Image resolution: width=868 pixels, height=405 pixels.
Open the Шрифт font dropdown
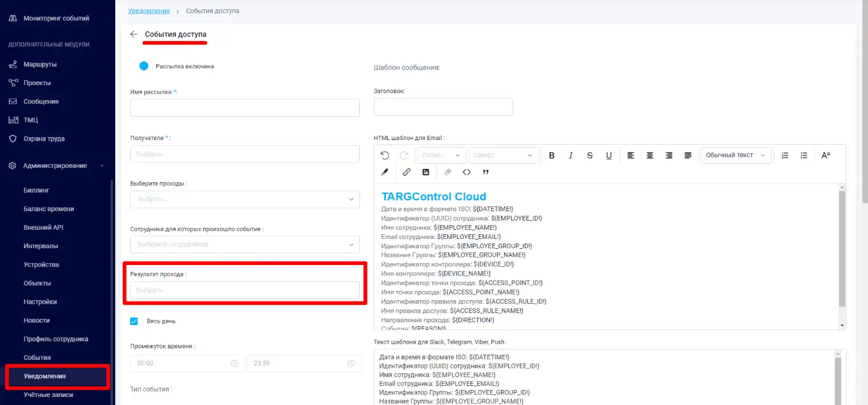[x=503, y=155]
